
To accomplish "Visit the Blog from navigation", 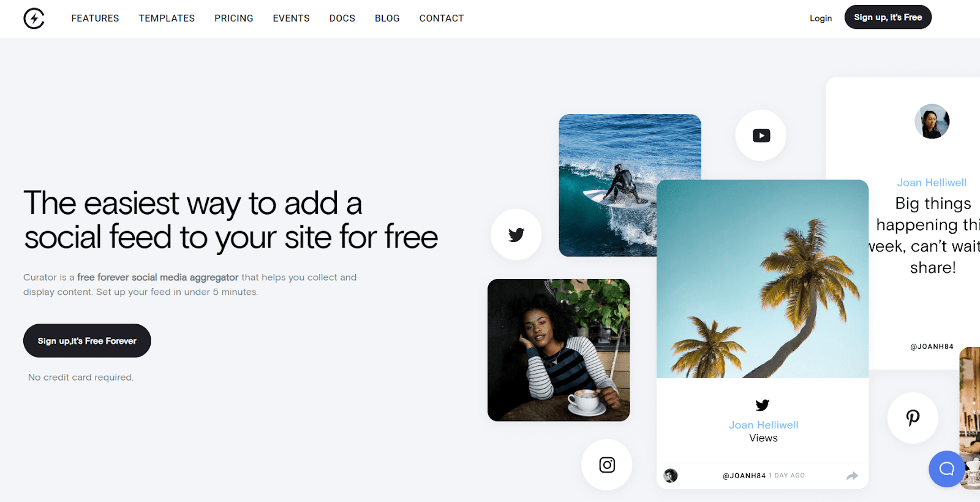I will pos(387,18).
